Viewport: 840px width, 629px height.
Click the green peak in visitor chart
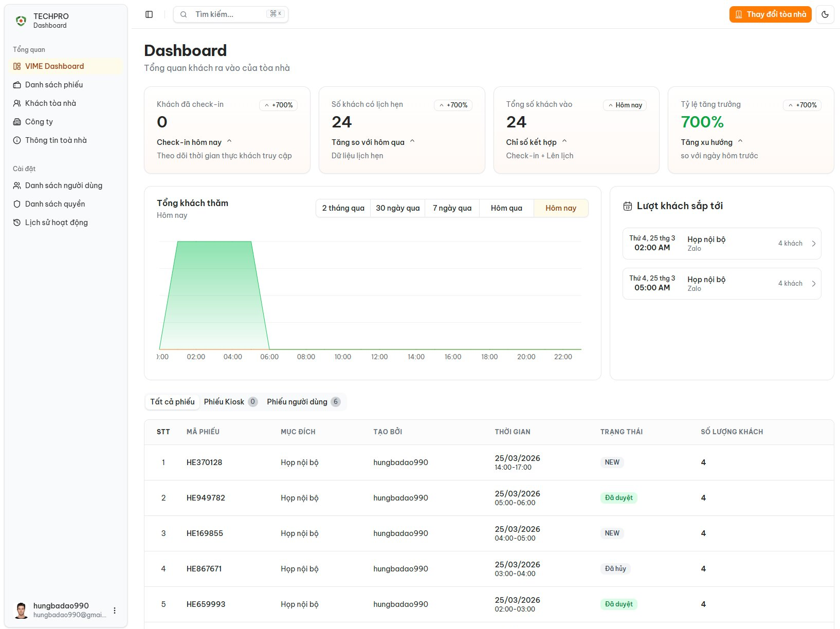[214, 267]
